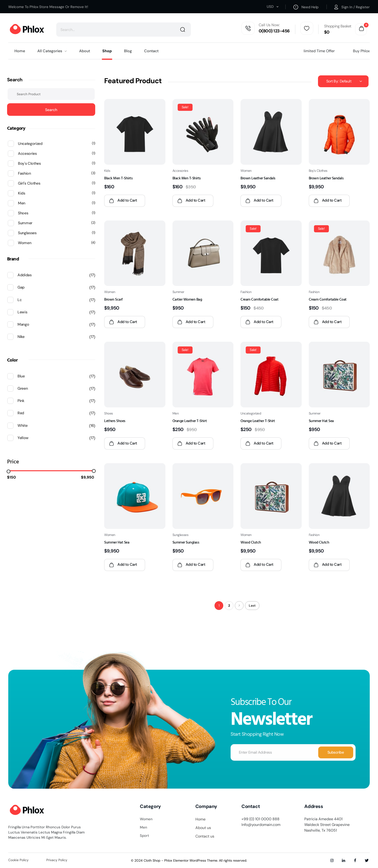Open the Contact page from navigation
The width and height of the screenshot is (378, 868).
pyautogui.click(x=151, y=51)
